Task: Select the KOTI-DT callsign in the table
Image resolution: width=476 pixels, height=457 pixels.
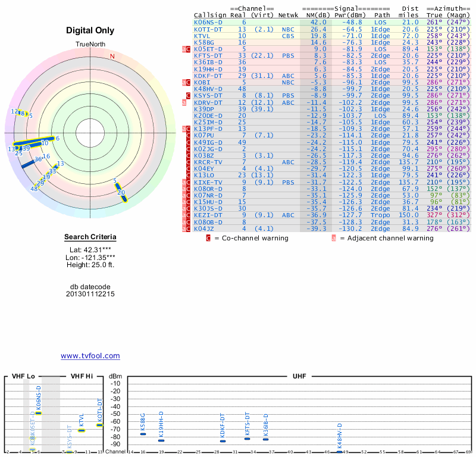Action: pyautogui.click(x=208, y=29)
